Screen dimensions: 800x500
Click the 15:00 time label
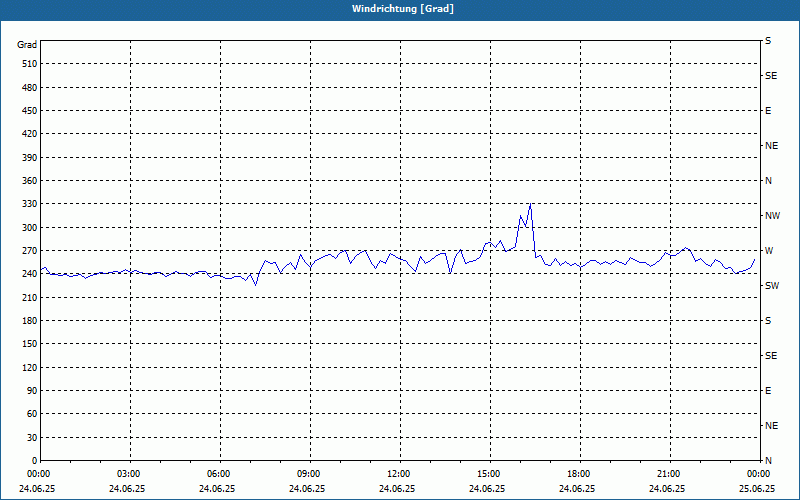pos(487,474)
